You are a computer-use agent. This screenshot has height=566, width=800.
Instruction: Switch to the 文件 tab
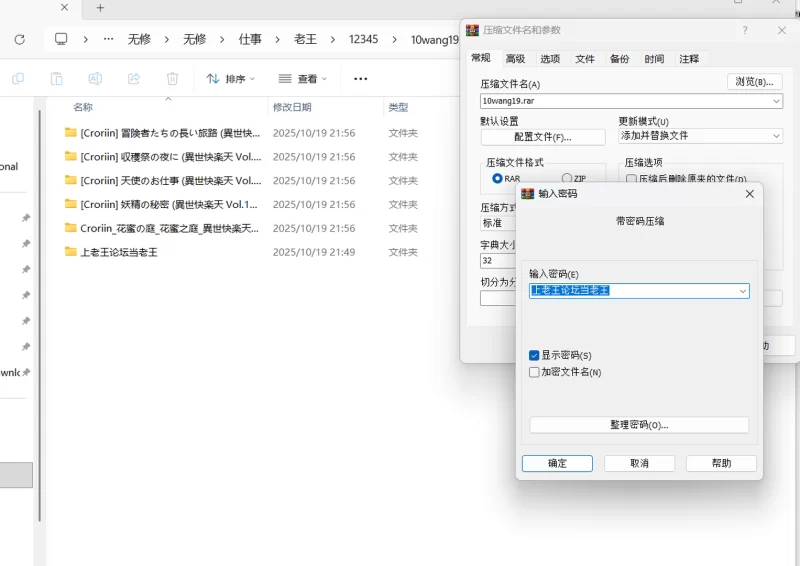pos(585,59)
